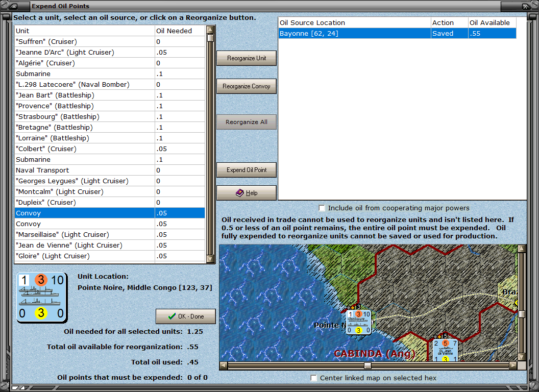539x392 pixels.
Task: Select the "Georges Leygues" (Light Cruiser) row
Action: (x=110, y=181)
